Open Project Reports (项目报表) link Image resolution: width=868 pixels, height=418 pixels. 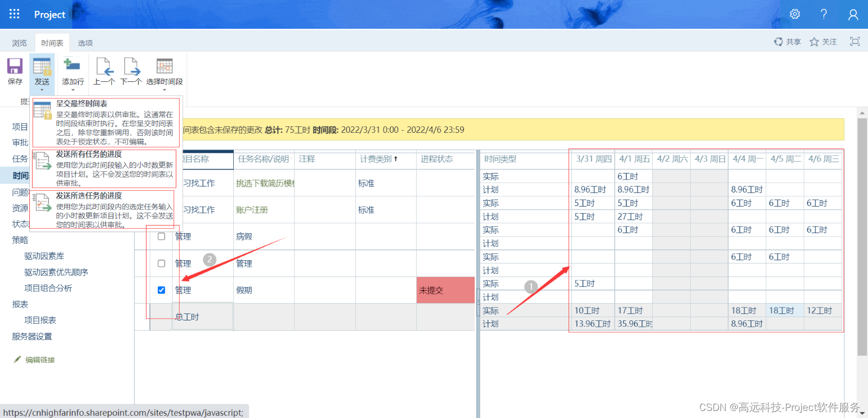pyautogui.click(x=40, y=320)
